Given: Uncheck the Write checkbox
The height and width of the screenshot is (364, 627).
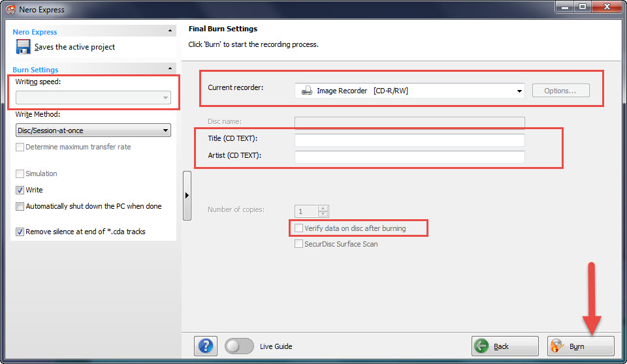Looking at the screenshot, I should 20,190.
